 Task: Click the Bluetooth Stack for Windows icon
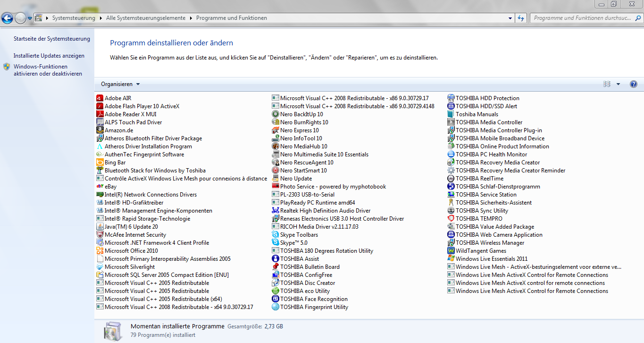point(100,171)
